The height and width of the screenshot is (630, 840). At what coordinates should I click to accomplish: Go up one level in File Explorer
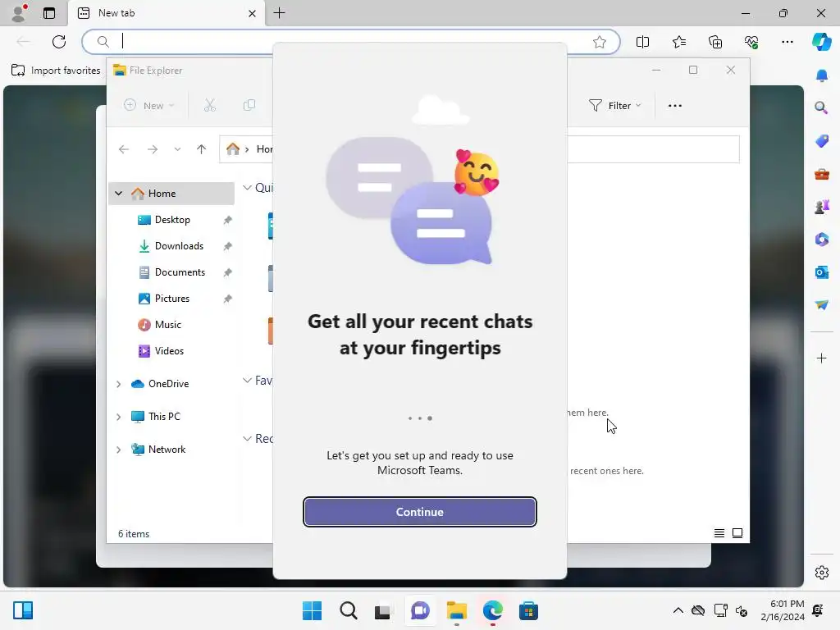pyautogui.click(x=202, y=149)
